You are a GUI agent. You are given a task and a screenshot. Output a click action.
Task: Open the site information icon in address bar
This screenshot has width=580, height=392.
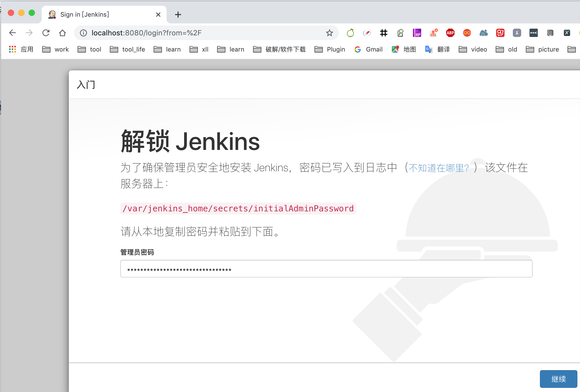tap(83, 33)
